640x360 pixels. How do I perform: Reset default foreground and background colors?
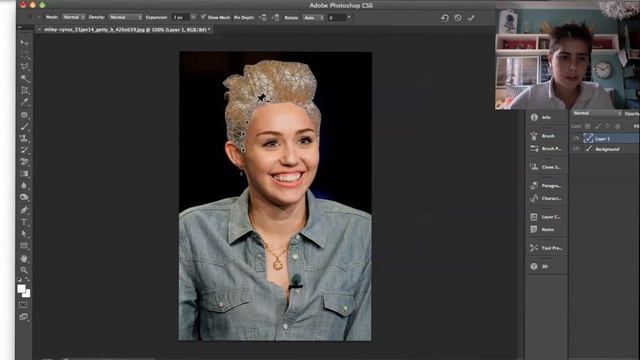coord(19,280)
